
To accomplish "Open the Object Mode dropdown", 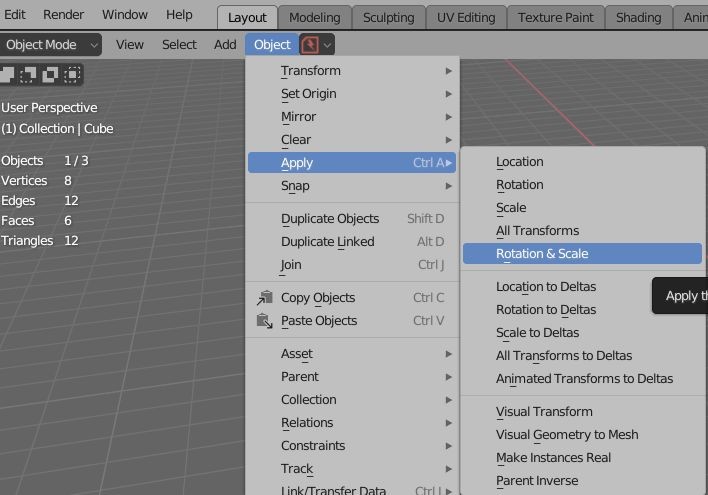I will [51, 45].
